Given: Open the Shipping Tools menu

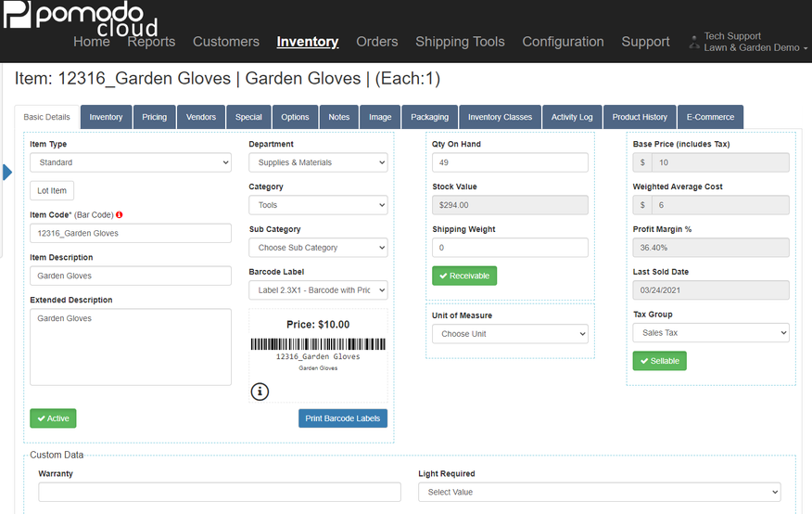Looking at the screenshot, I should point(460,42).
